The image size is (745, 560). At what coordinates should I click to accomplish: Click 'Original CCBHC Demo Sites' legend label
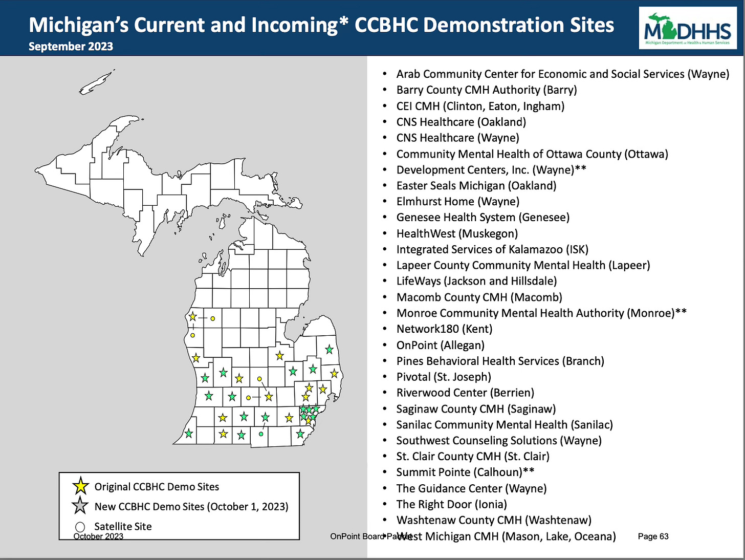(x=157, y=487)
